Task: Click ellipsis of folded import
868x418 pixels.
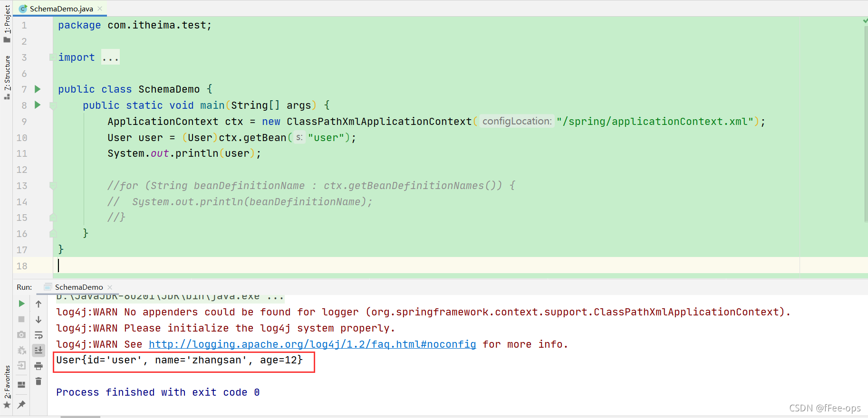Action: click(x=110, y=57)
